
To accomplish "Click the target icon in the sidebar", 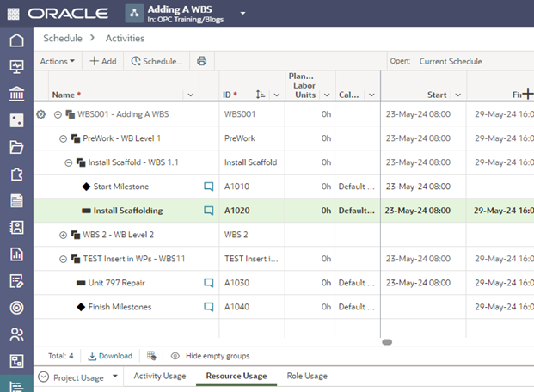I will click(x=15, y=308).
